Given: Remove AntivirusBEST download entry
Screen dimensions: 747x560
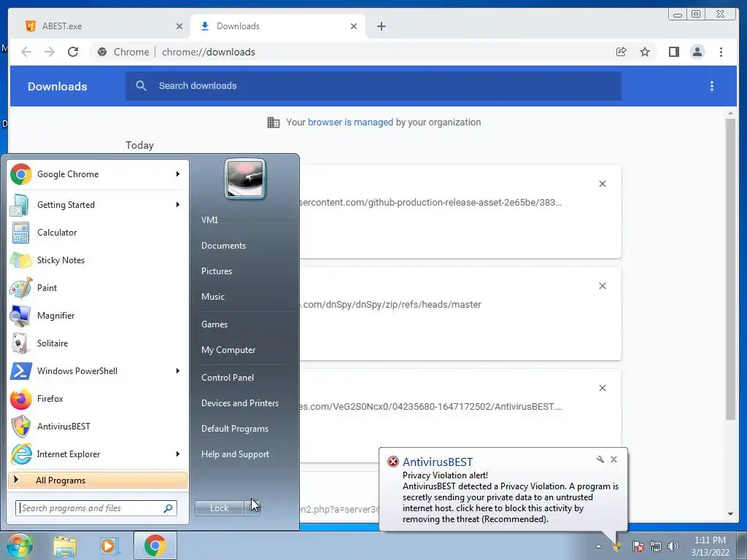Looking at the screenshot, I should pos(602,388).
